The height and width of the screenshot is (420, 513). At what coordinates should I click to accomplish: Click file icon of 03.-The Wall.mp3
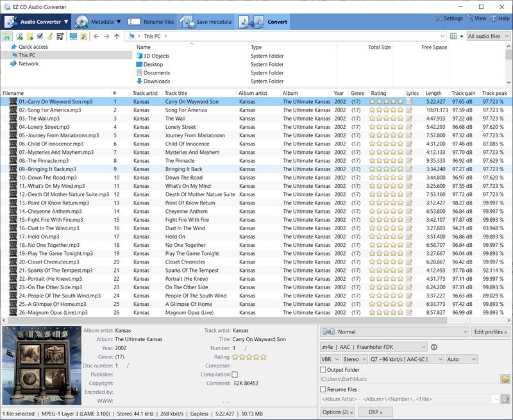pos(13,119)
